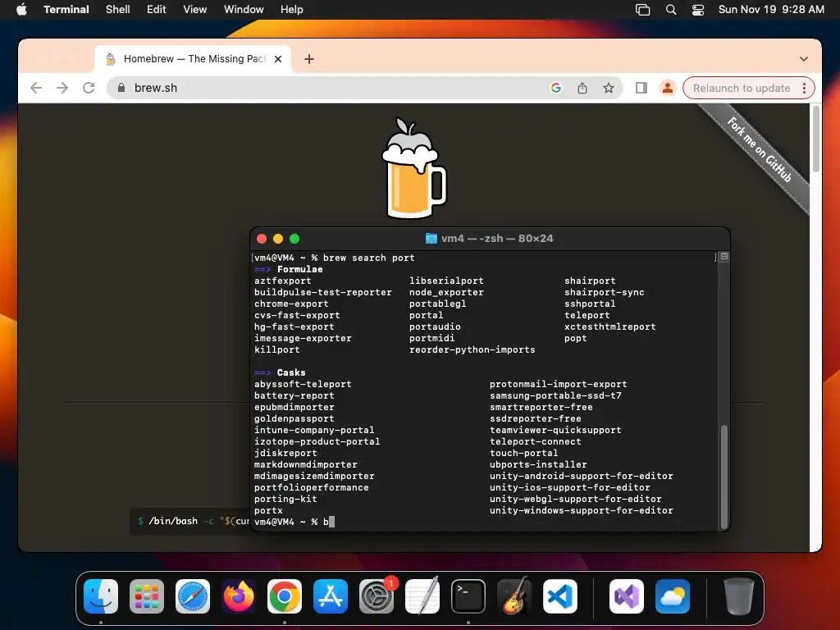Click the vm4 folder proxy icon in Terminal title
Image resolution: width=840 pixels, height=630 pixels.
click(x=431, y=239)
